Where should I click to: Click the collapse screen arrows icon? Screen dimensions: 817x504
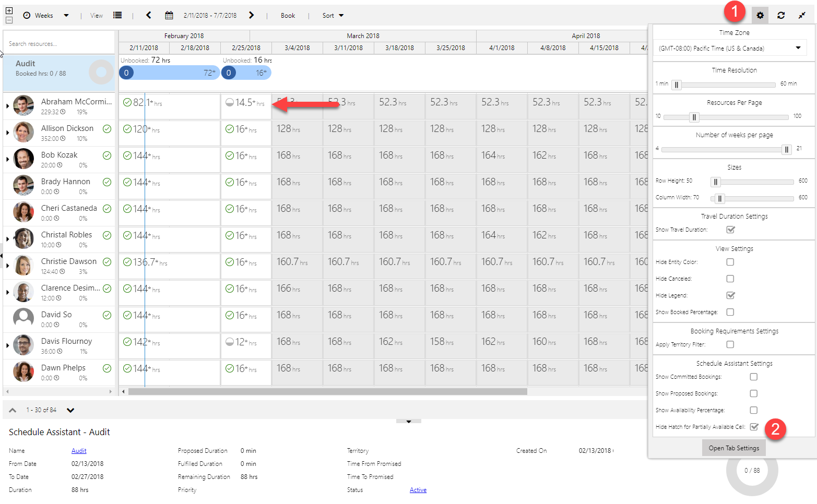(801, 16)
